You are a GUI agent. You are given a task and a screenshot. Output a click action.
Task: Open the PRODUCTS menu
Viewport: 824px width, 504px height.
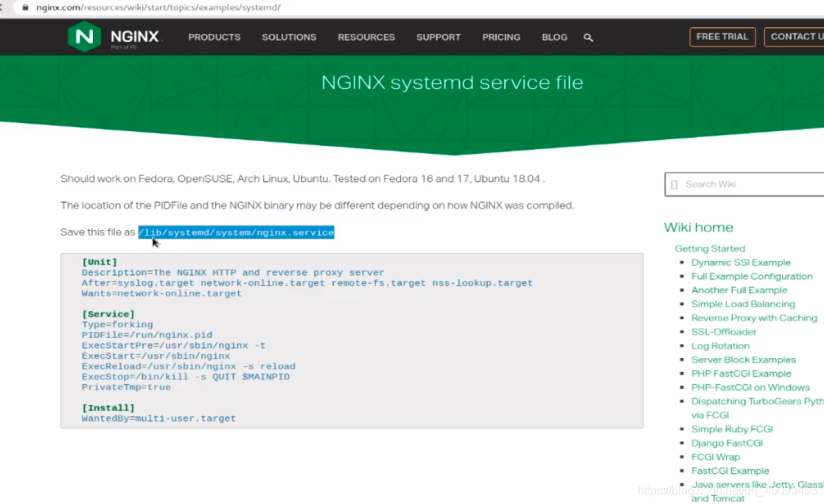(x=214, y=38)
